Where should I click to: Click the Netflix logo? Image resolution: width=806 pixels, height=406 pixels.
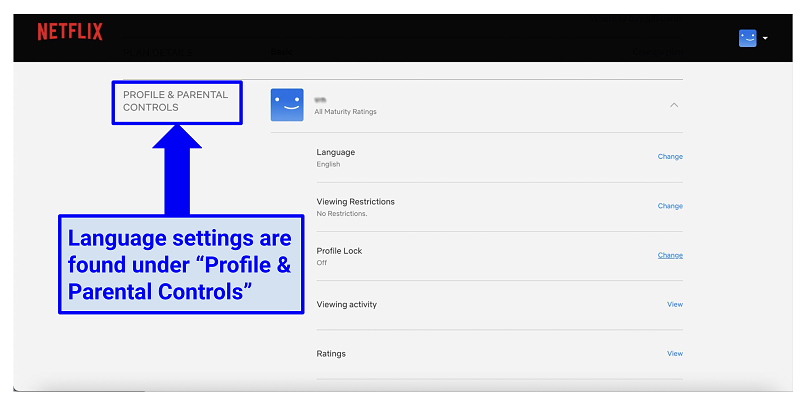tap(70, 32)
